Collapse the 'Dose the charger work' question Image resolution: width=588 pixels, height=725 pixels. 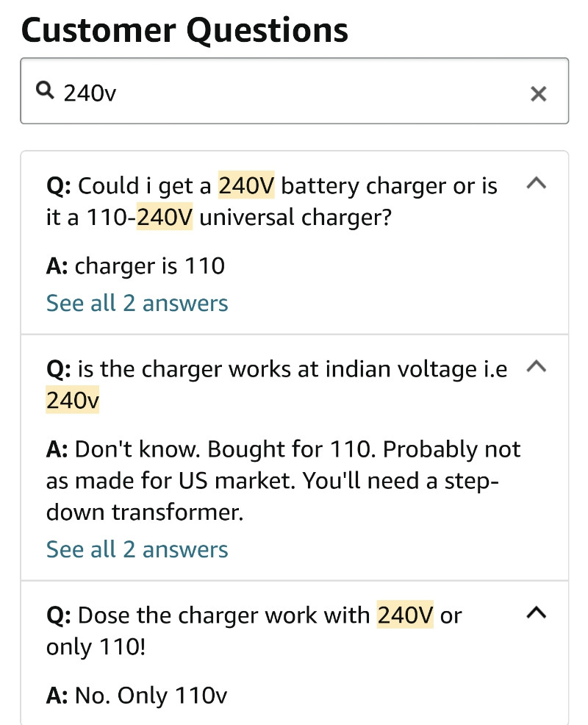pos(537,612)
